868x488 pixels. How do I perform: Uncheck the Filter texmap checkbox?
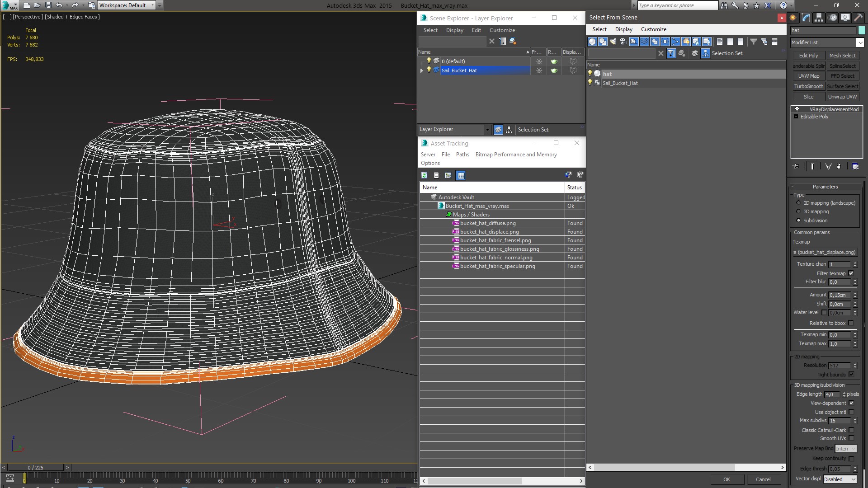point(851,273)
